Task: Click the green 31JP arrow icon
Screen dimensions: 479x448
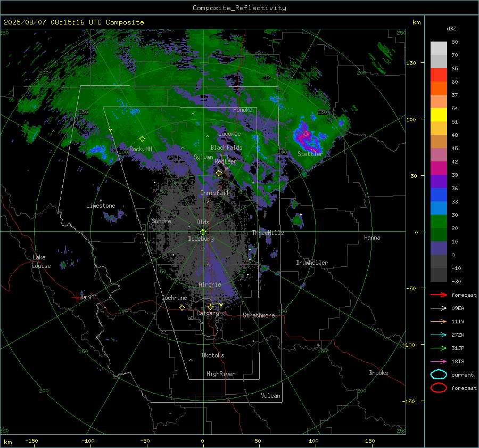Action: point(439,348)
